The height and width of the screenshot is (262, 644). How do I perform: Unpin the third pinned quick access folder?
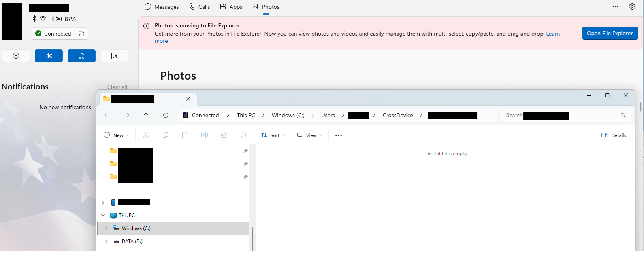pyautogui.click(x=245, y=177)
